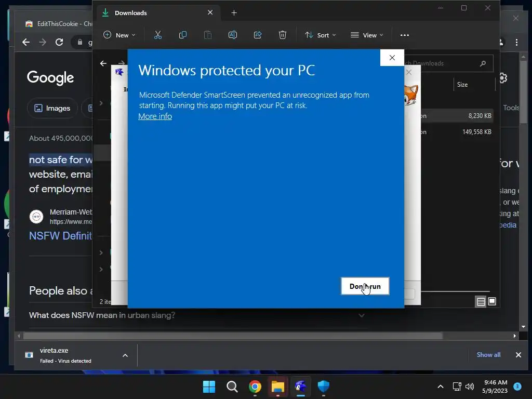Open Chrome three-dot menu
Image resolution: width=532 pixels, height=399 pixels.
[x=516, y=42]
